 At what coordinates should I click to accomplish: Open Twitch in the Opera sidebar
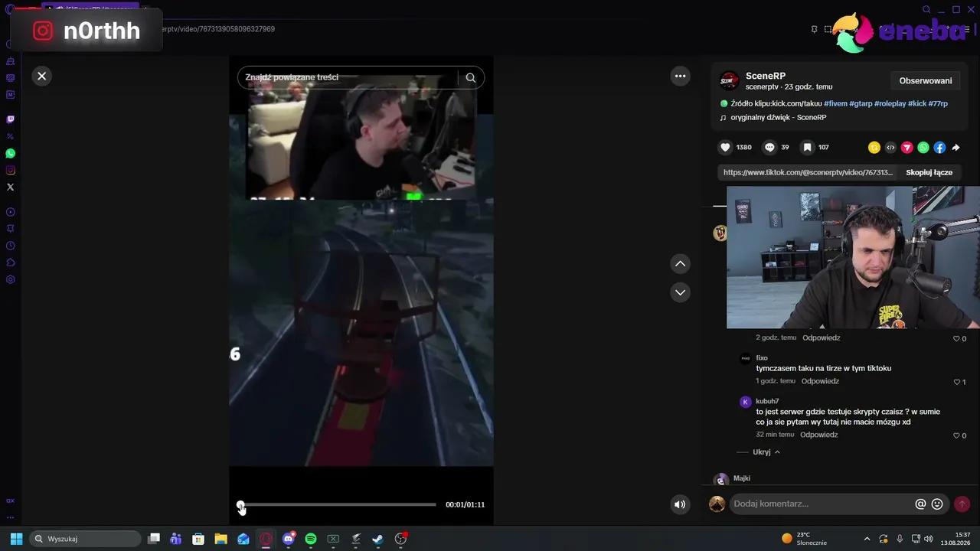(x=11, y=119)
